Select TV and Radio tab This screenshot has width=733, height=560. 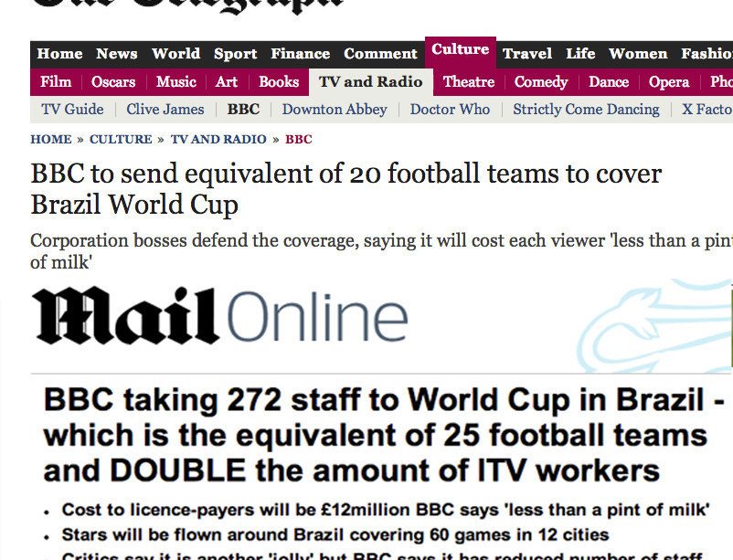[371, 82]
